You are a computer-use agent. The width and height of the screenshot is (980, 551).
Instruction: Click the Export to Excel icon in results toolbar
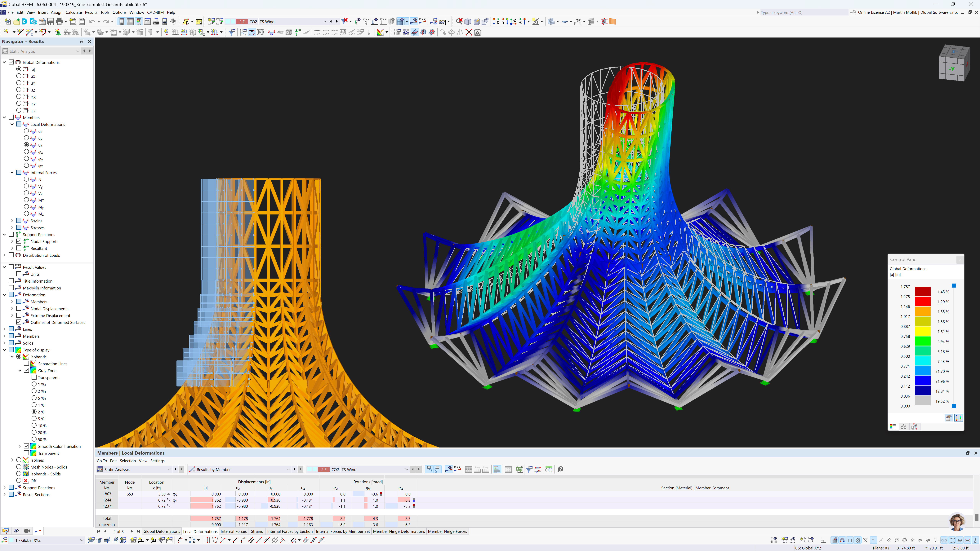[x=519, y=469]
